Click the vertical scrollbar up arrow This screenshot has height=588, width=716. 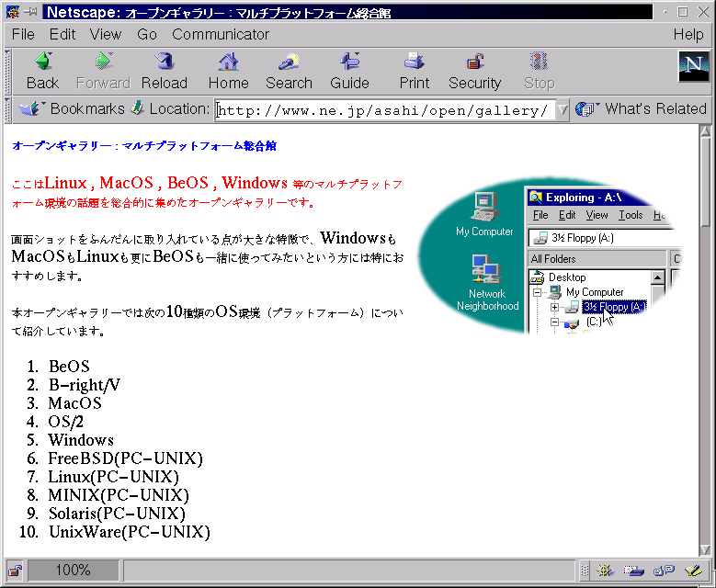click(705, 130)
